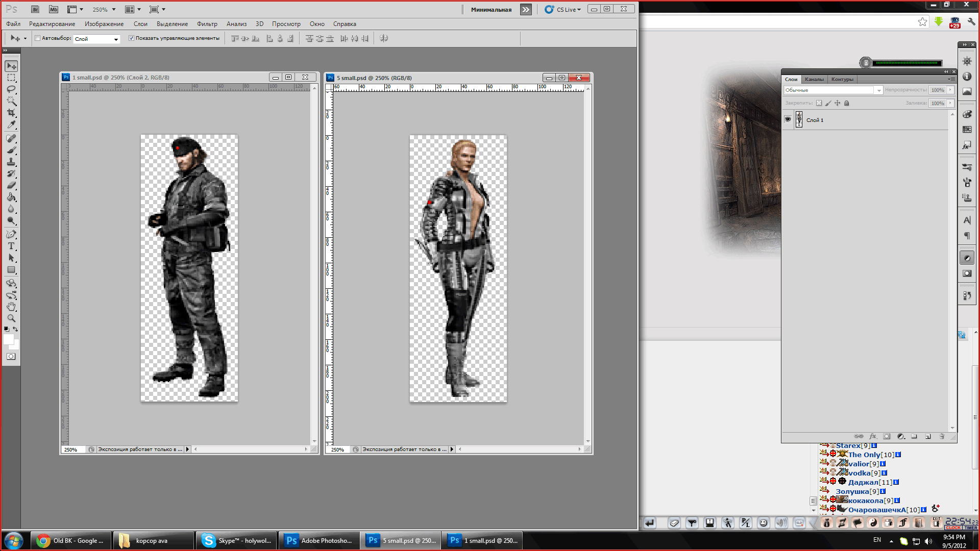Launch Adobe Bridge from the Br icon

[35, 9]
